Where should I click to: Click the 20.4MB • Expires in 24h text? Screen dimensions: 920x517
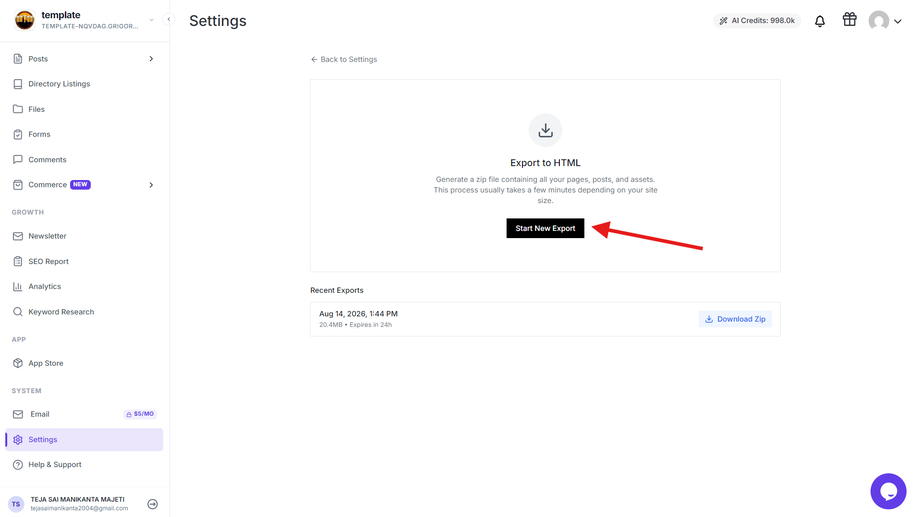(356, 325)
